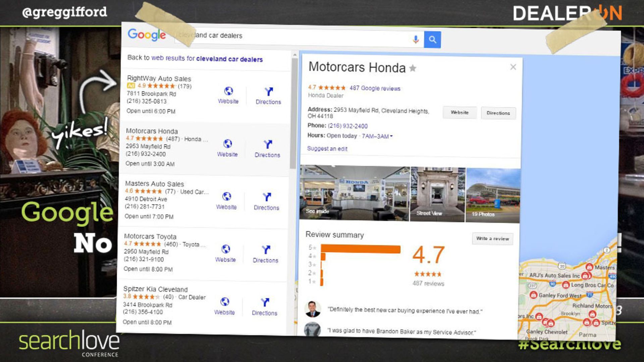This screenshot has width=644, height=362.
Task: Click phone (216) 356-4100 of Spitzer Kia
Action: 143,312
